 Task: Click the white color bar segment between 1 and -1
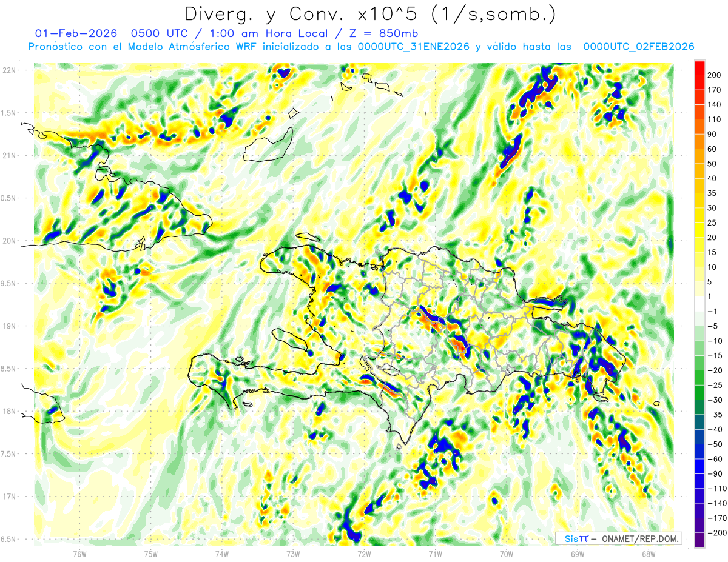click(x=699, y=304)
